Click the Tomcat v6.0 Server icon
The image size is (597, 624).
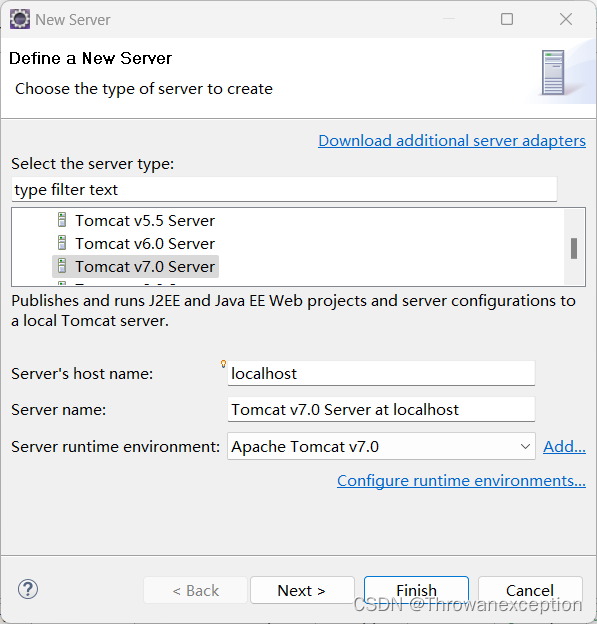click(x=62, y=243)
